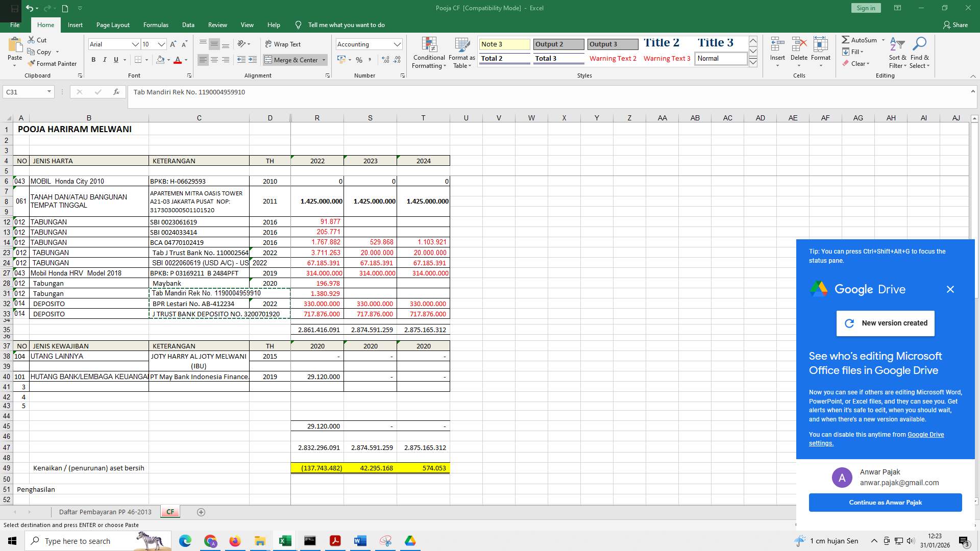Switch to the Formulas ribbon tab
The height and width of the screenshot is (551, 980).
tap(156, 24)
